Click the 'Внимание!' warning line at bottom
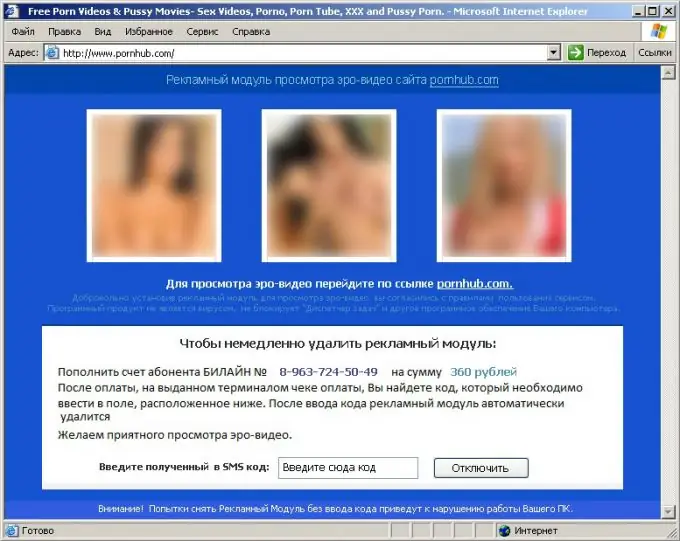The image size is (680, 541). (x=335, y=509)
